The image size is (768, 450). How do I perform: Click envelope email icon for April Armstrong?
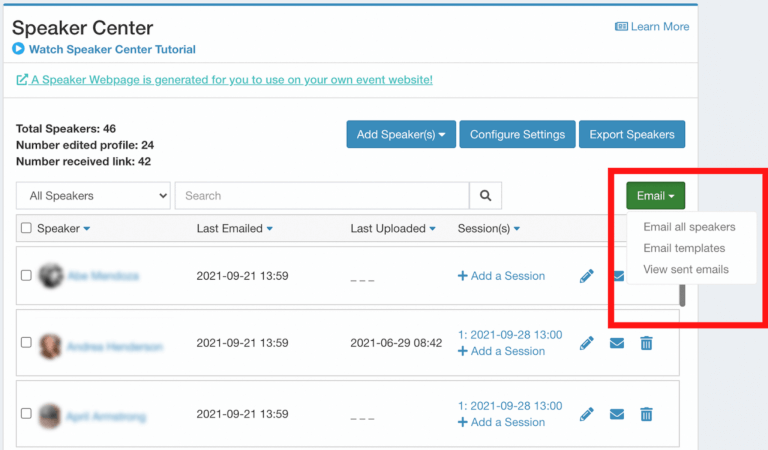click(617, 414)
